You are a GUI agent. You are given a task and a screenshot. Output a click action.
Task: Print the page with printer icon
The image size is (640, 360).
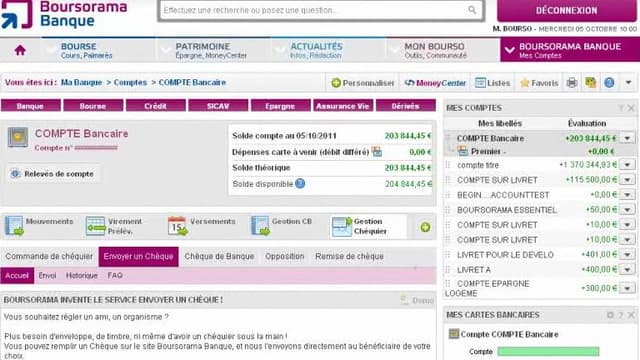click(x=572, y=83)
